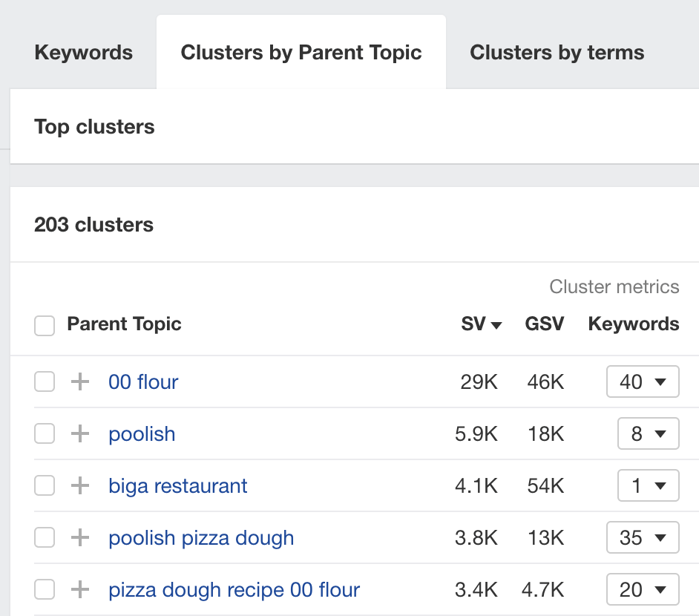Image resolution: width=699 pixels, height=616 pixels.
Task: Expand the biga restaurant cluster row
Action: [79, 485]
